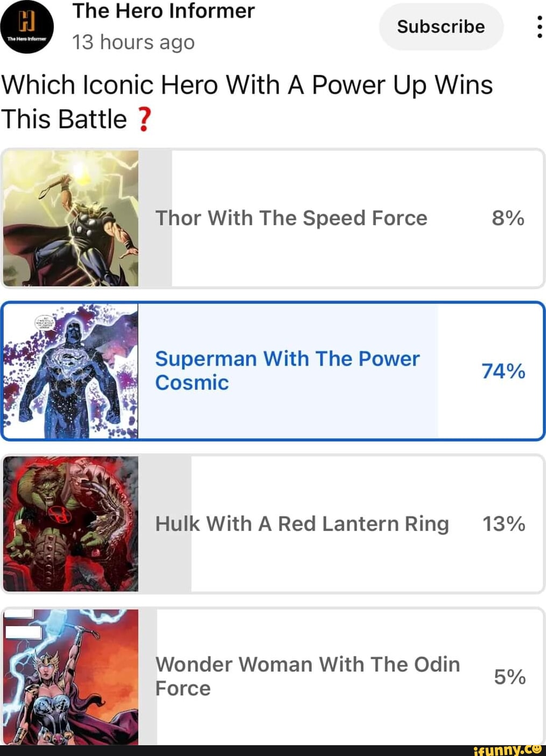Click the 13% result for Hulk

pos(503,524)
